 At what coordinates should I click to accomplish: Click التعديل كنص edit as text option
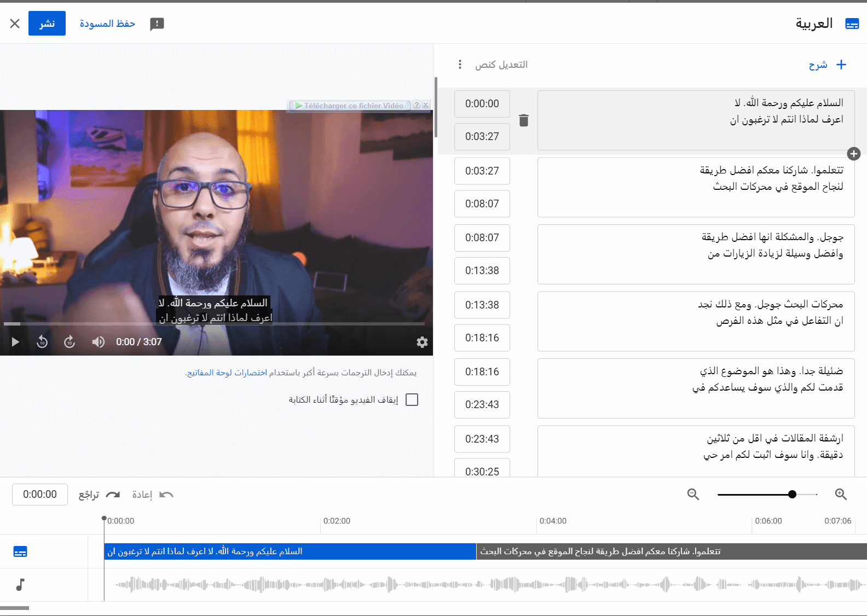coord(501,65)
